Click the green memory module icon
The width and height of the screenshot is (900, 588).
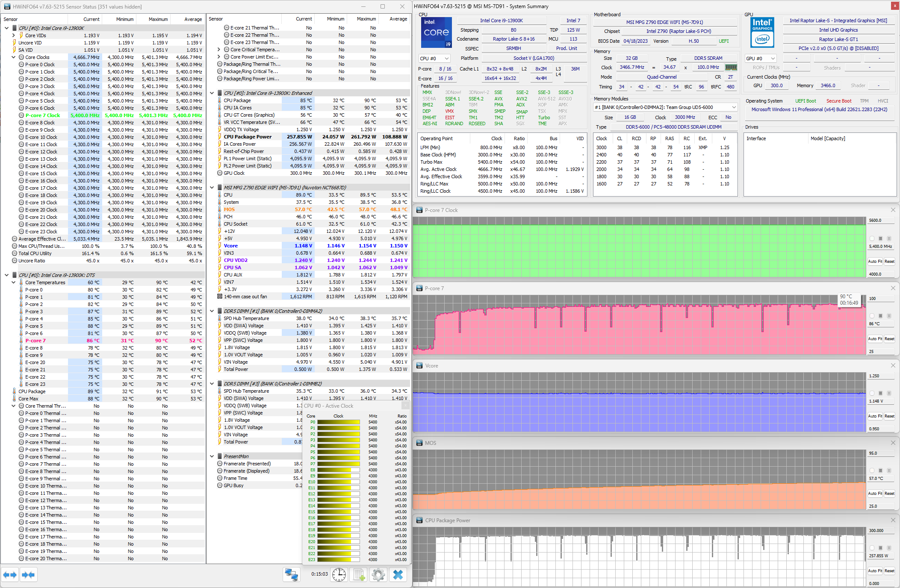point(731,67)
